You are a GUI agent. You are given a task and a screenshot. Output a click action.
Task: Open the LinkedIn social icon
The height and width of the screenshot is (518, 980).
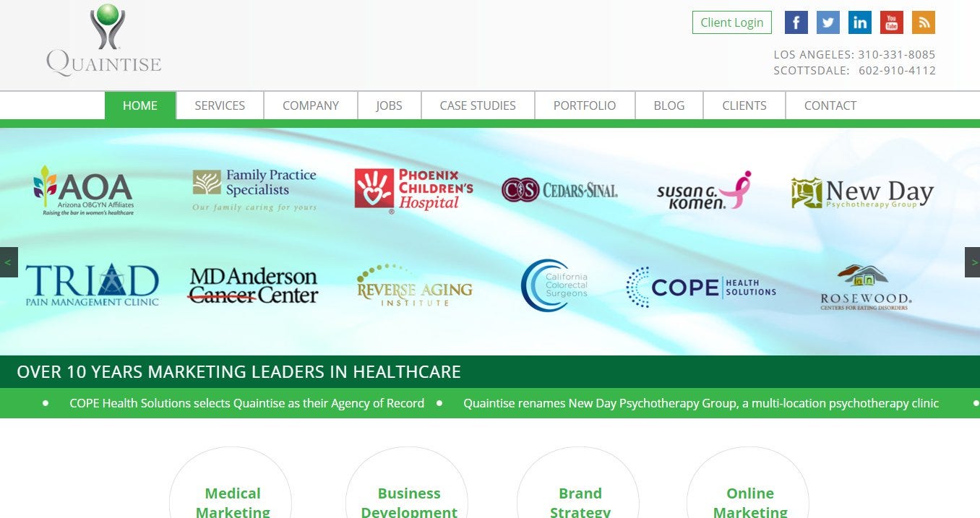(x=860, y=22)
